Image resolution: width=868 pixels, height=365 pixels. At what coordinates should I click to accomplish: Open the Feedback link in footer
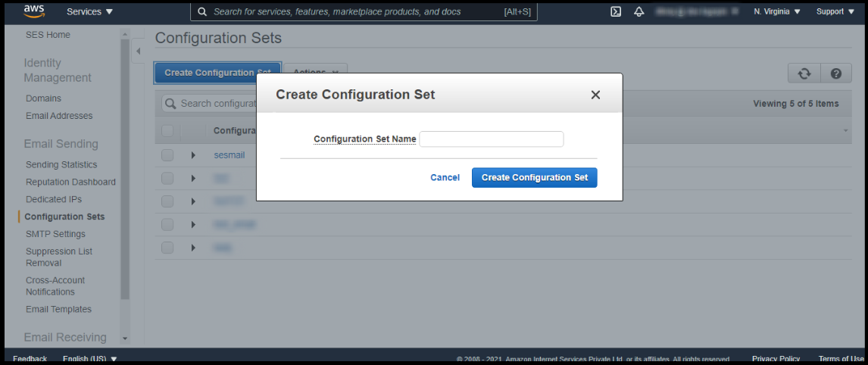click(30, 358)
